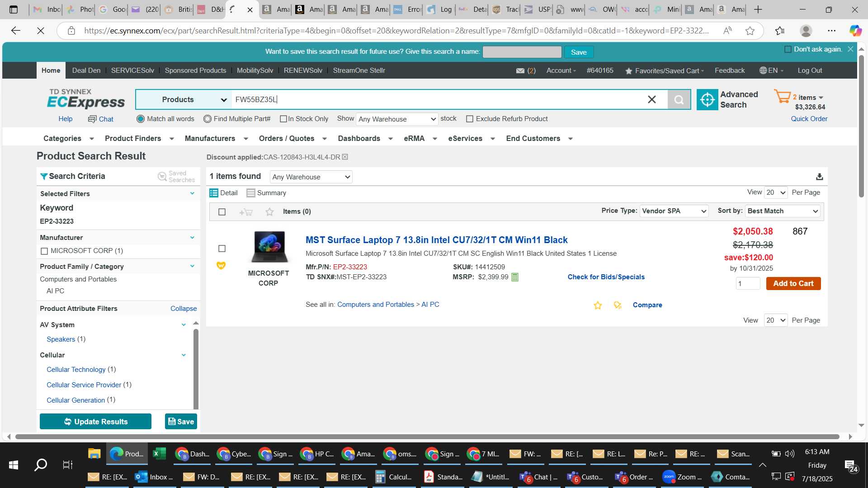The height and width of the screenshot is (488, 868).
Task: Click Update Results button
Action: coord(95,422)
